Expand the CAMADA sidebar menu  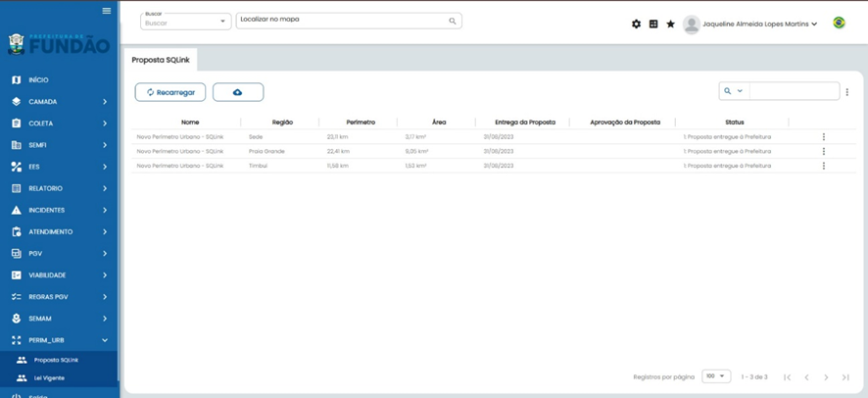59,102
